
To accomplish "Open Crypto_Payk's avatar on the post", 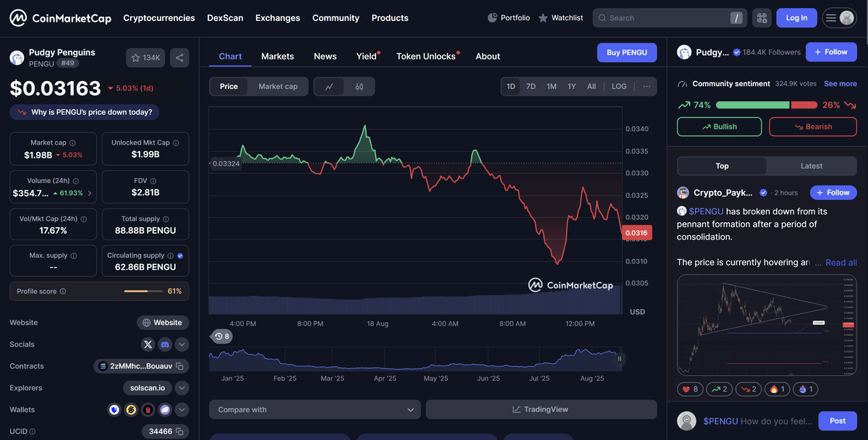I will coord(683,192).
